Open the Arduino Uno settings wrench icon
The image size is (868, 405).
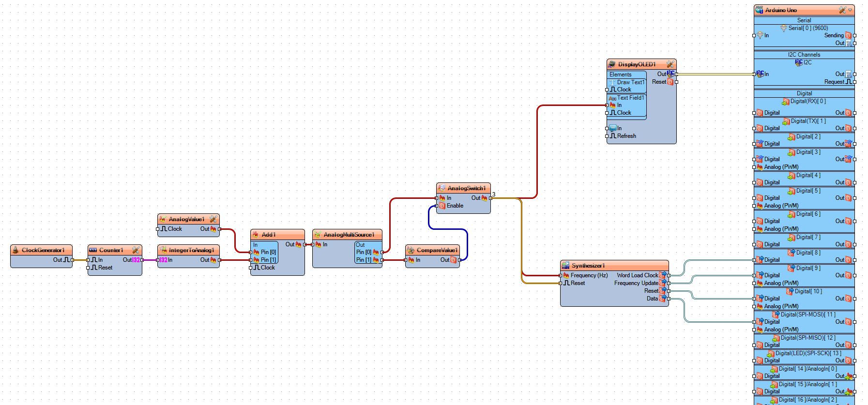(x=842, y=10)
